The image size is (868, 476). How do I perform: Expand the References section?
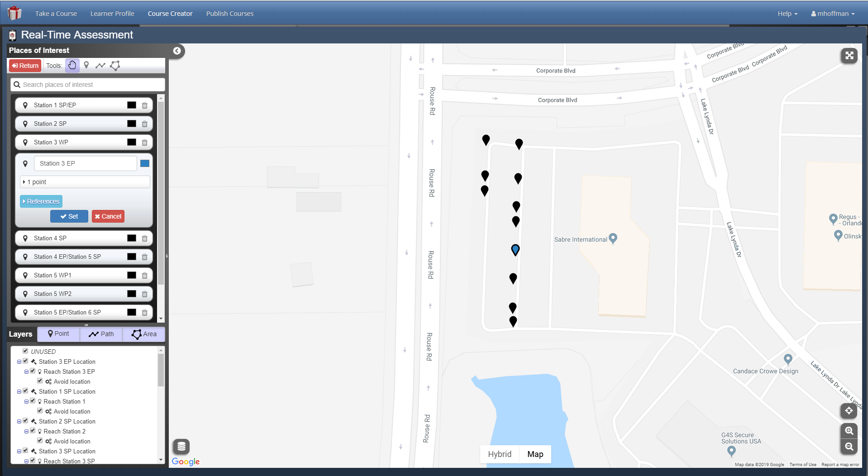(41, 201)
